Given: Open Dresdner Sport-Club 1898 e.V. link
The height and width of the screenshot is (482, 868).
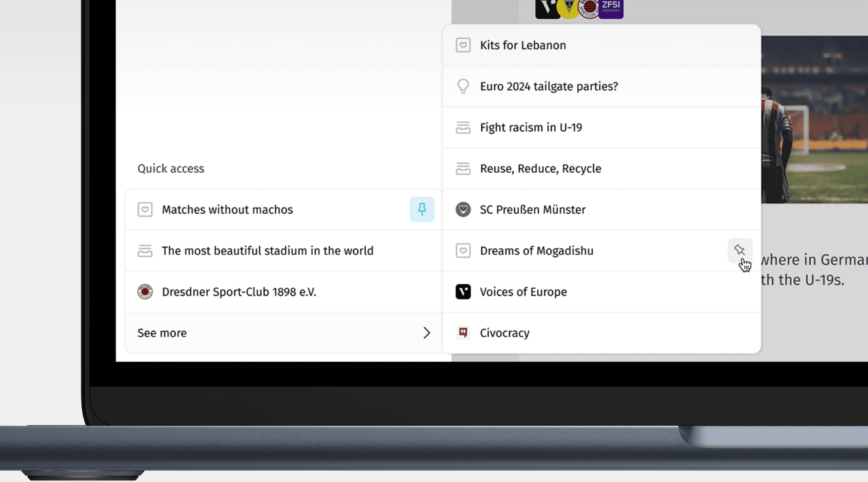Looking at the screenshot, I should tap(239, 292).
